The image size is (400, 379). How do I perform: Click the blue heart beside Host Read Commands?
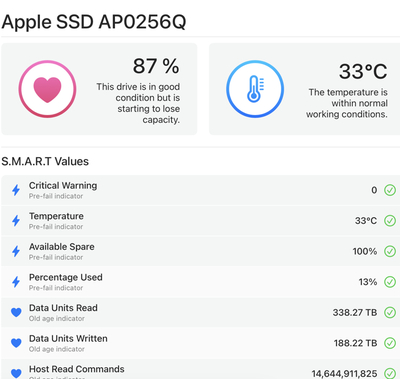click(16, 373)
